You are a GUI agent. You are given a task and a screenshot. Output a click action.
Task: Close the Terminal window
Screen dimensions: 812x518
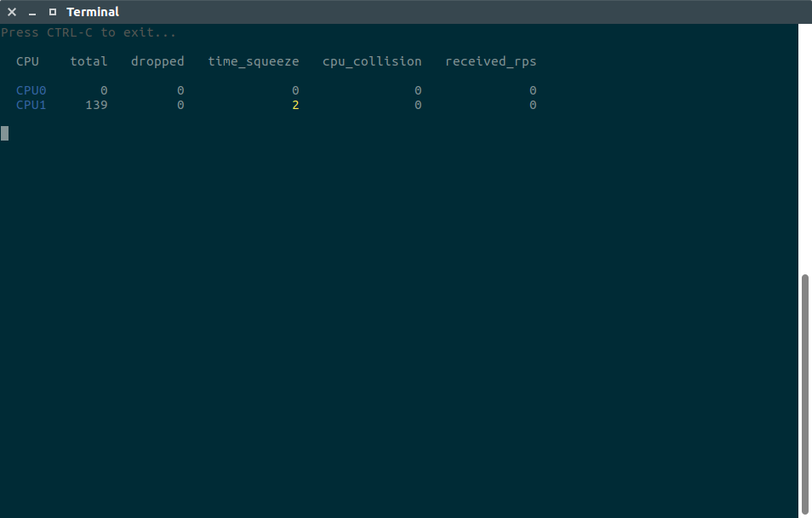pos(12,12)
